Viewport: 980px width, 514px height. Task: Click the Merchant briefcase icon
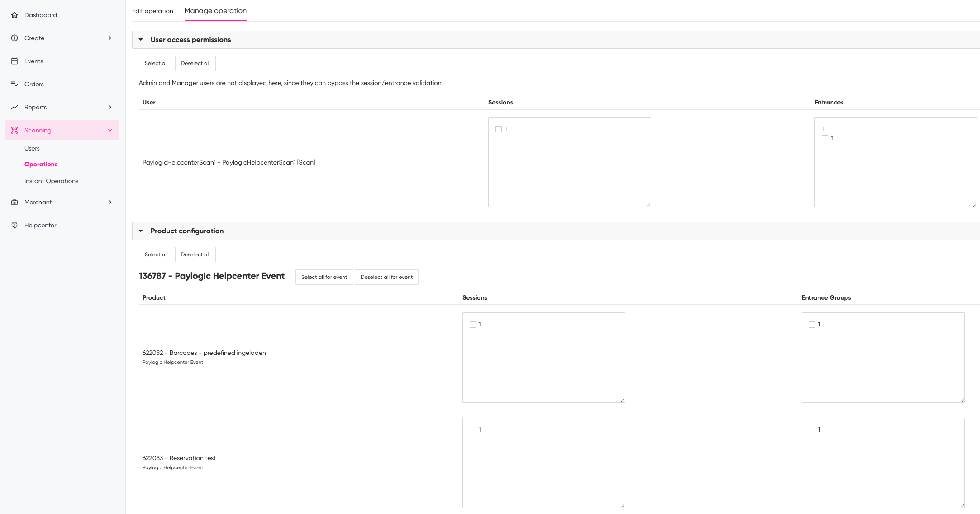click(14, 202)
